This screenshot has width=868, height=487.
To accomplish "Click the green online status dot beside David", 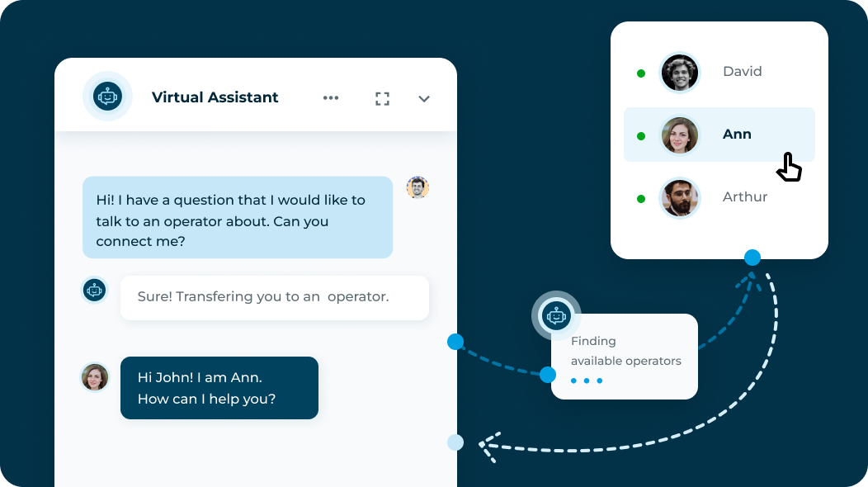I will pyautogui.click(x=641, y=73).
